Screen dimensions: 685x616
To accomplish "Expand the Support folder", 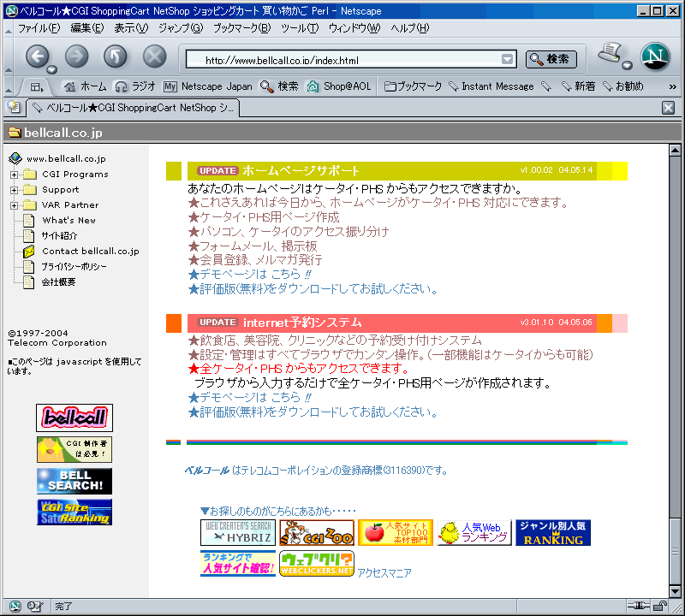I will tap(14, 190).
